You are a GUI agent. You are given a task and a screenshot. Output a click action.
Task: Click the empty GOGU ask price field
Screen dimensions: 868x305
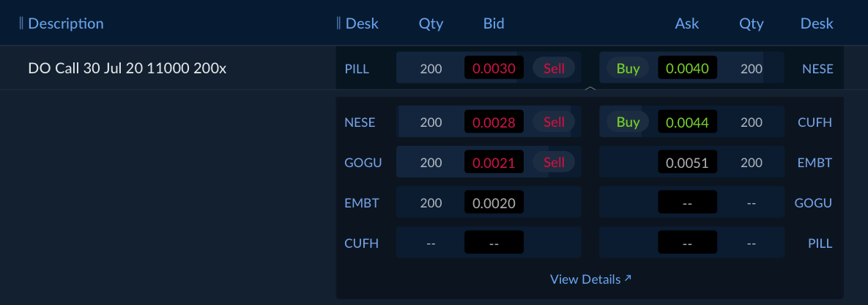tap(687, 203)
